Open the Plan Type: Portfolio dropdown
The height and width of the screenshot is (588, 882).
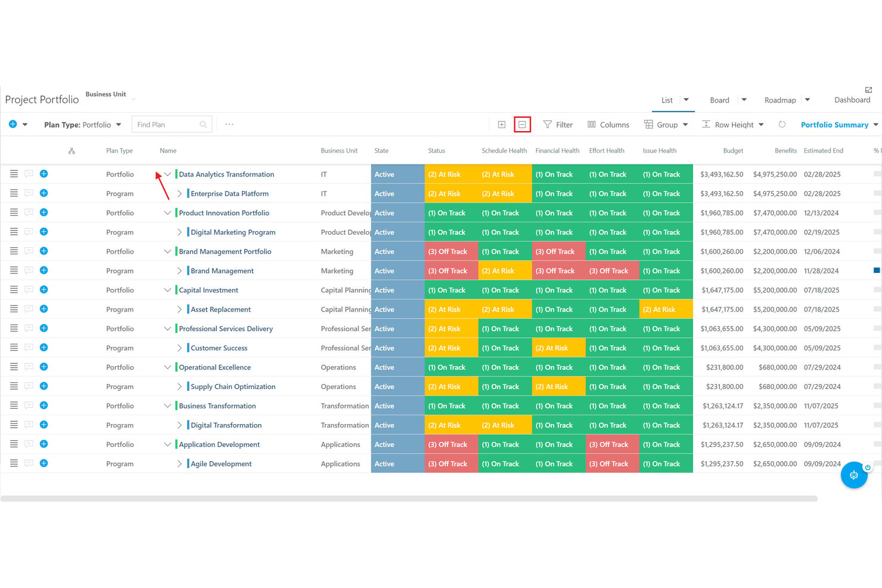coord(82,125)
